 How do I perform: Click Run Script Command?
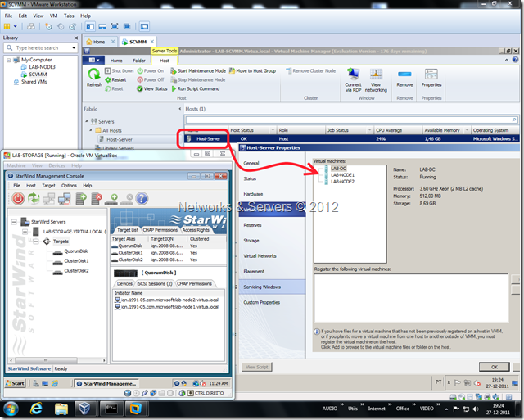pyautogui.click(x=196, y=88)
